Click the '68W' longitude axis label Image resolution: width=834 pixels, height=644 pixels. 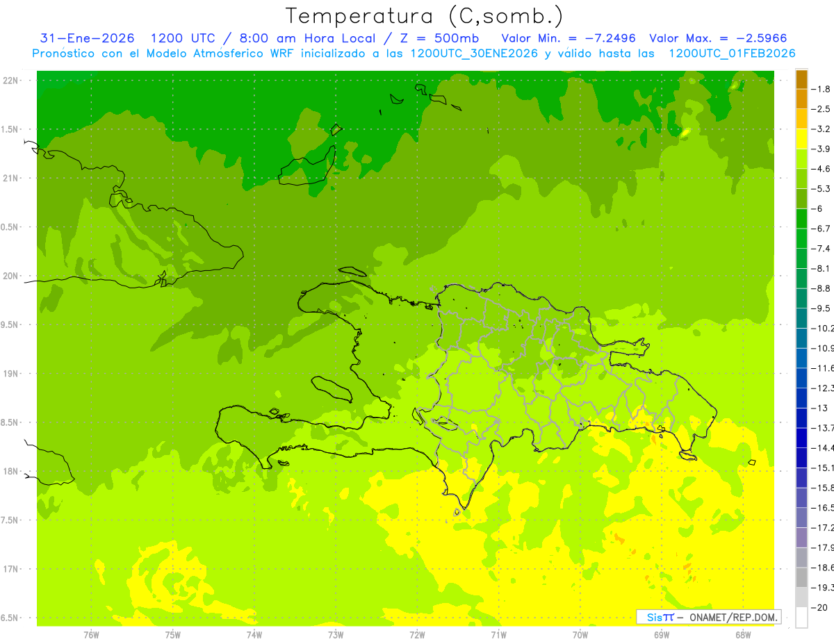pyautogui.click(x=743, y=634)
